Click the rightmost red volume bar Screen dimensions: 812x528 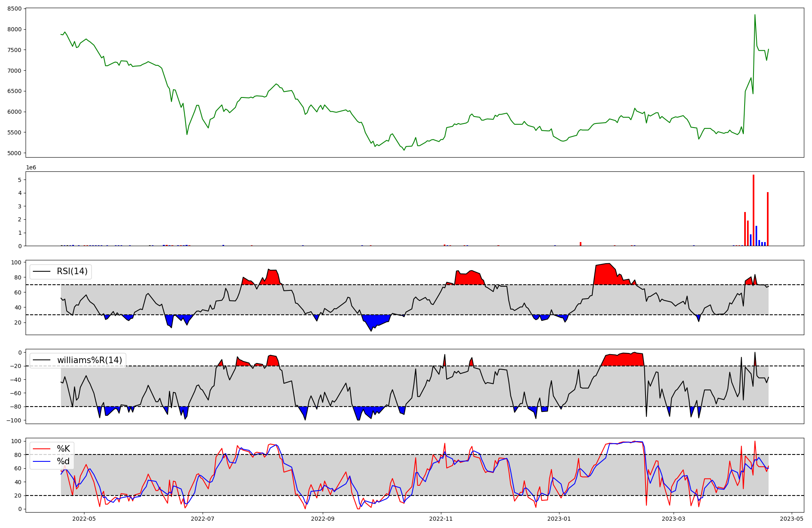pos(767,219)
